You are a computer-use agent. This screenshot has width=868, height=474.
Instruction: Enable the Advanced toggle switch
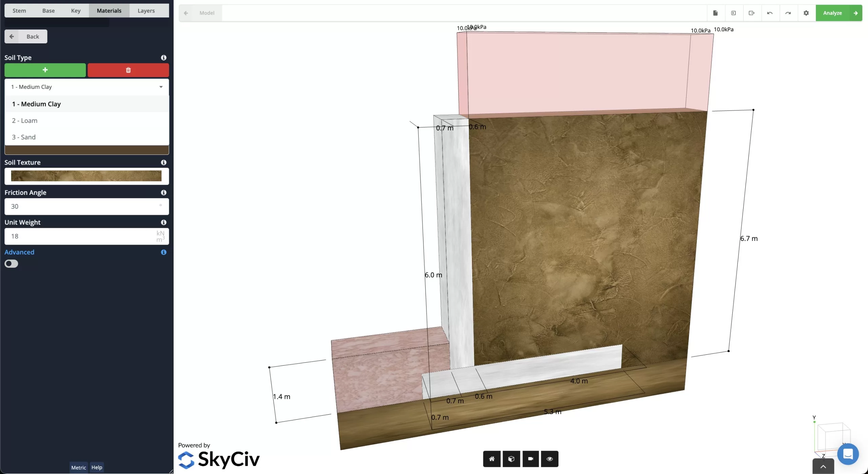coord(11,264)
